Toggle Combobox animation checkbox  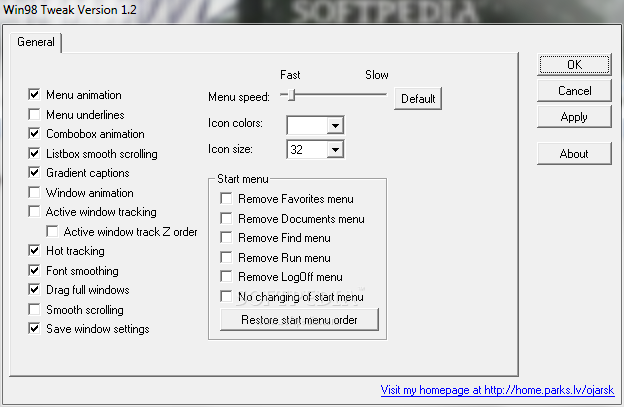pos(34,134)
